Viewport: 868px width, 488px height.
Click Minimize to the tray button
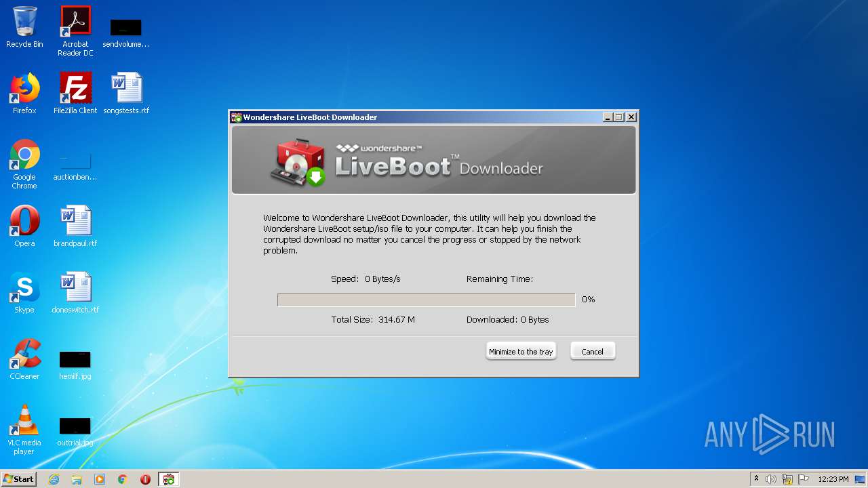click(x=521, y=351)
